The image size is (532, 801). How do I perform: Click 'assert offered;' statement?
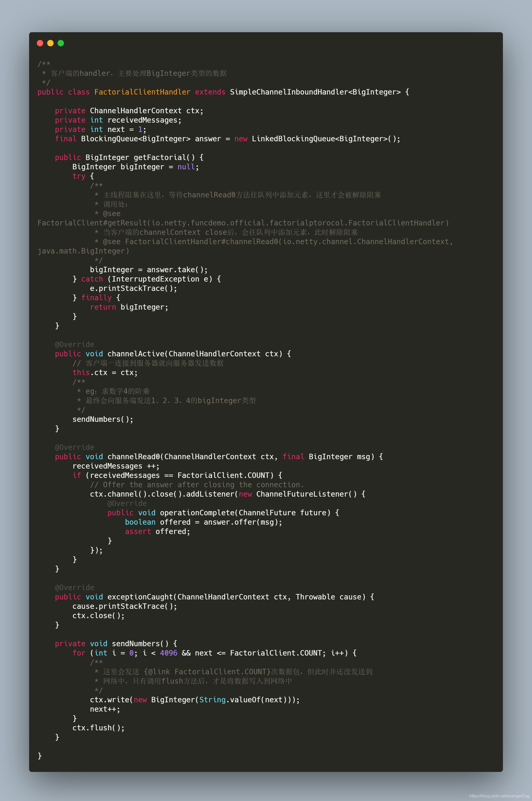pos(157,532)
